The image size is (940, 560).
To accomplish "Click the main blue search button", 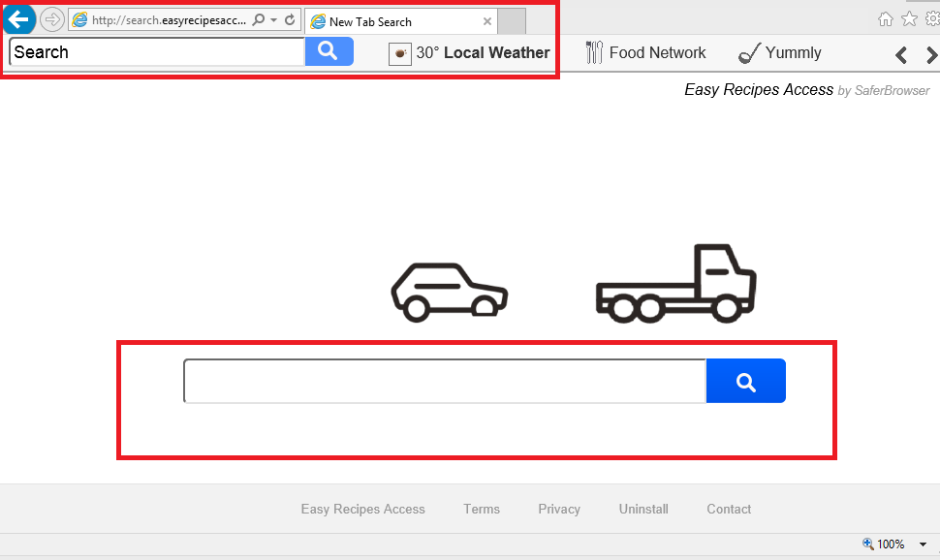I will coord(746,381).
